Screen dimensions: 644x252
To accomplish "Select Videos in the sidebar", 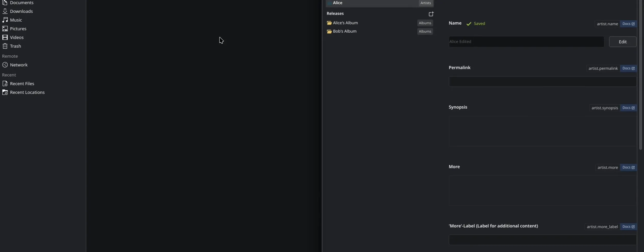I will (16, 37).
